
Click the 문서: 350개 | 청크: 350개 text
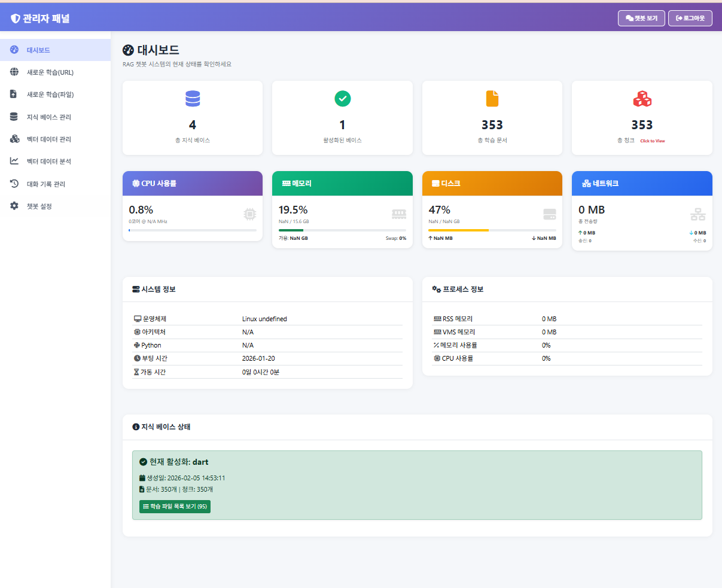click(179, 489)
